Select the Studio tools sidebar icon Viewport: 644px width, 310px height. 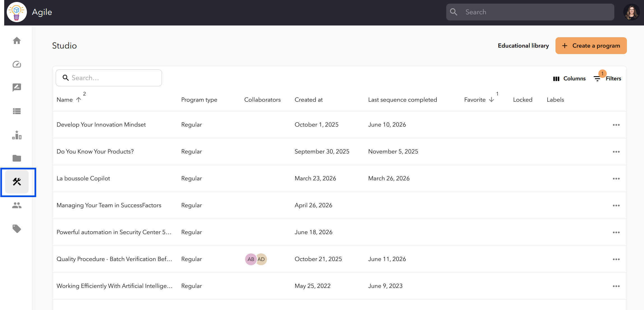17,182
